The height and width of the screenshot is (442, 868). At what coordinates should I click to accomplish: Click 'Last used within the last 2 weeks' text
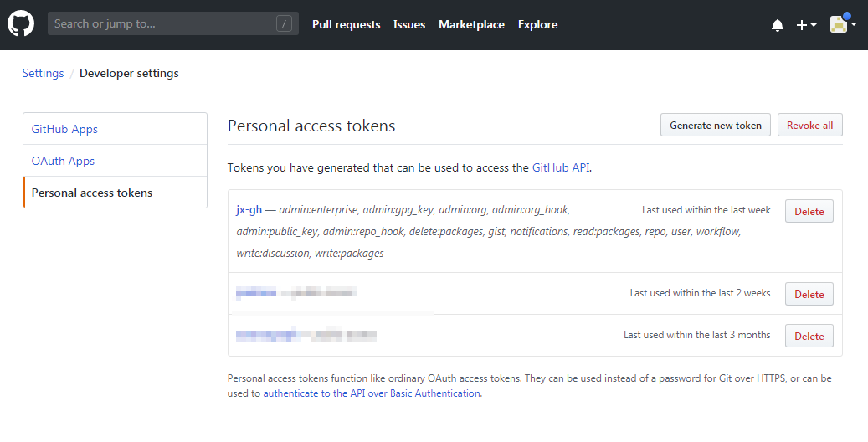click(x=700, y=293)
